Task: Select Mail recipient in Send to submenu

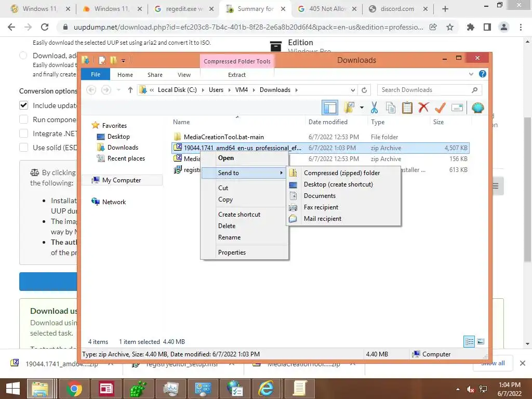Action: [343, 219]
